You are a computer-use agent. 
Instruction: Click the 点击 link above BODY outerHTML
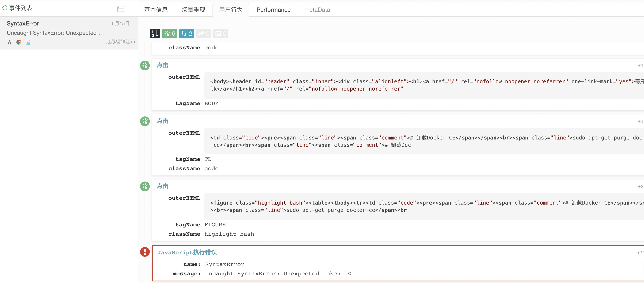pos(163,65)
